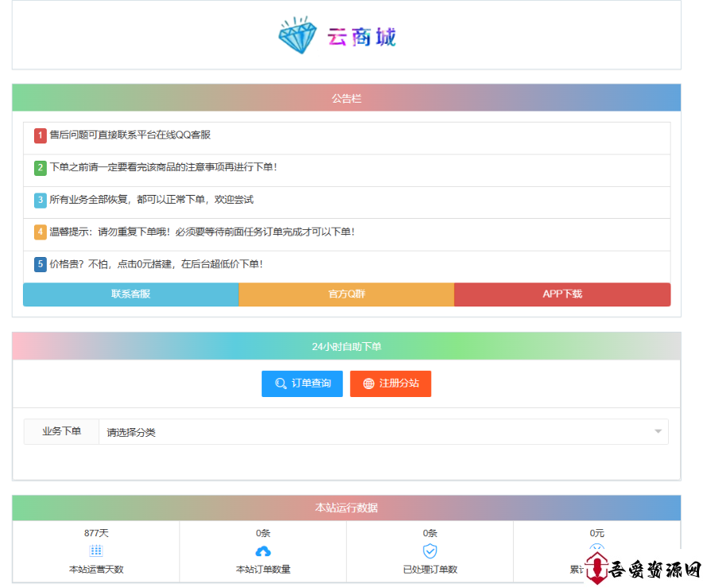Click the shield check icon above 已处理订单数

(x=430, y=551)
